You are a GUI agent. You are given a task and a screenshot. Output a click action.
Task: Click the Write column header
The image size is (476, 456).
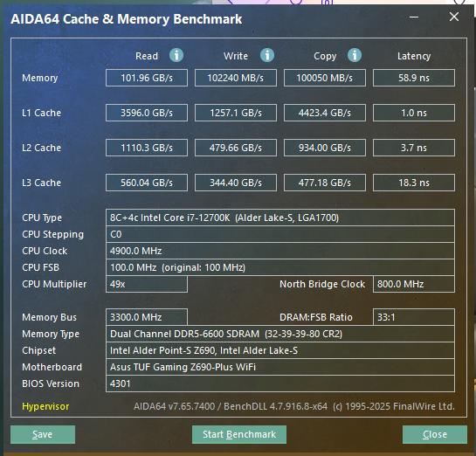(236, 56)
